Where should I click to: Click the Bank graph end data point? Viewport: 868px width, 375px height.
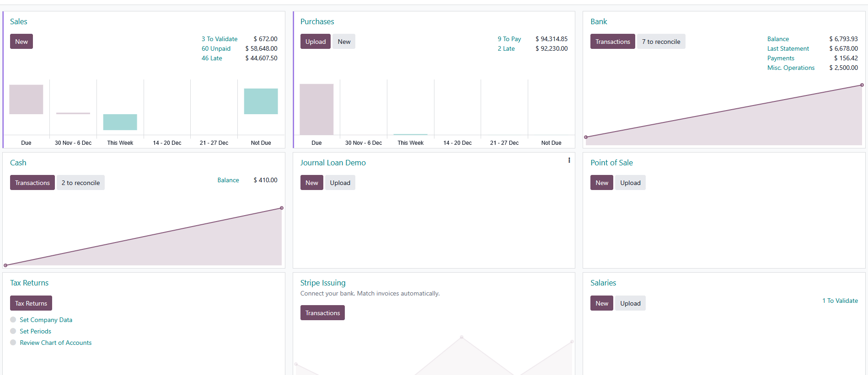pyautogui.click(x=862, y=85)
